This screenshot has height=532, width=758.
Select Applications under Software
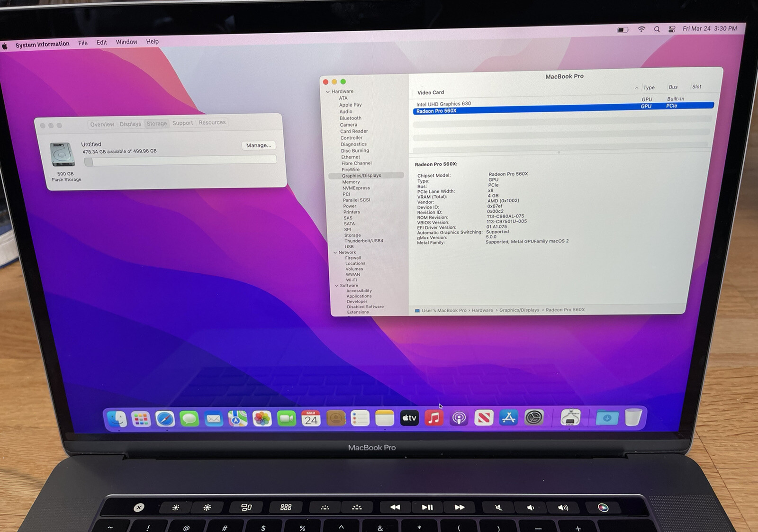click(x=359, y=296)
